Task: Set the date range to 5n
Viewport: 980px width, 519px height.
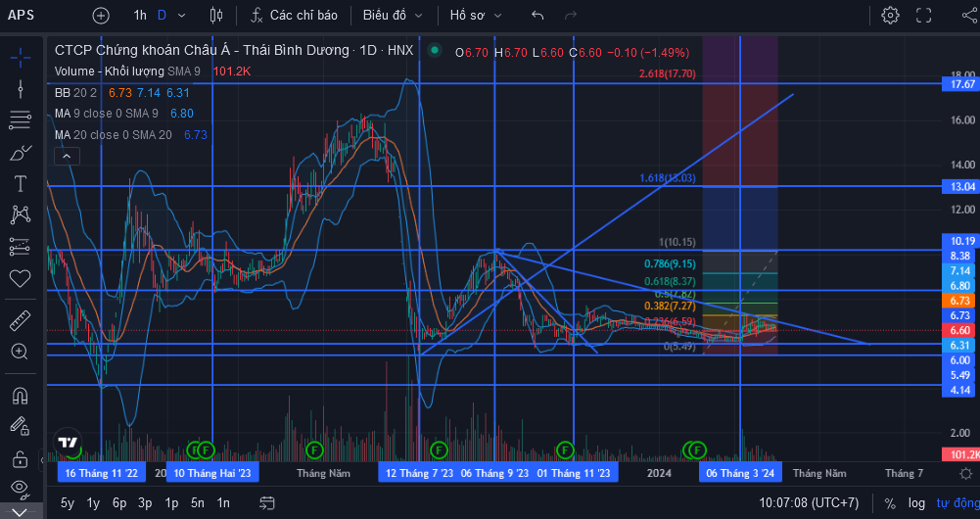Action: tap(198, 502)
